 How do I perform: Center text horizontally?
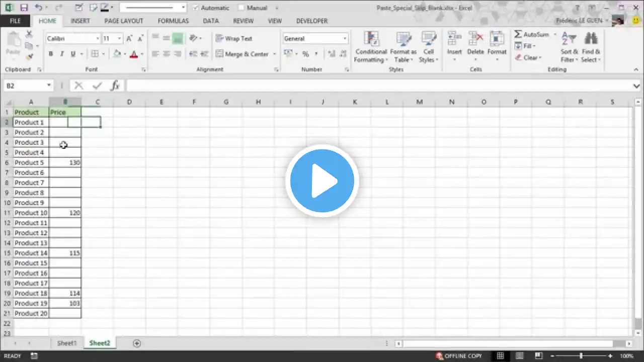166,54
